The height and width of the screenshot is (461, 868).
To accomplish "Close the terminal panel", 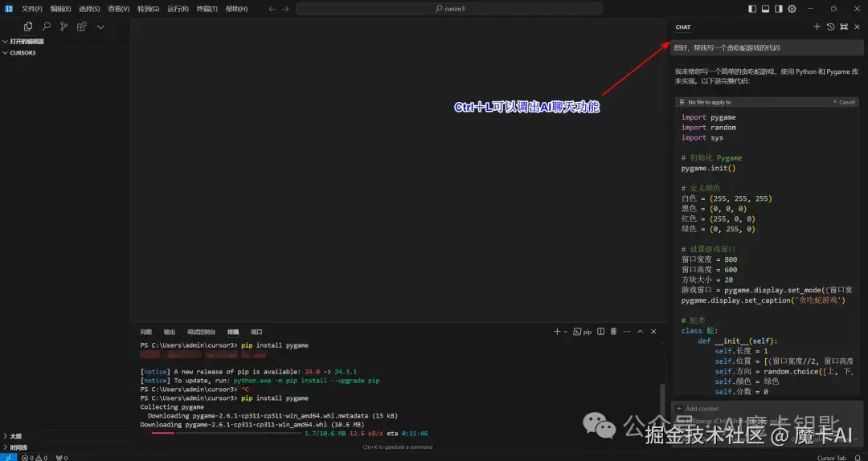I will 653,332.
